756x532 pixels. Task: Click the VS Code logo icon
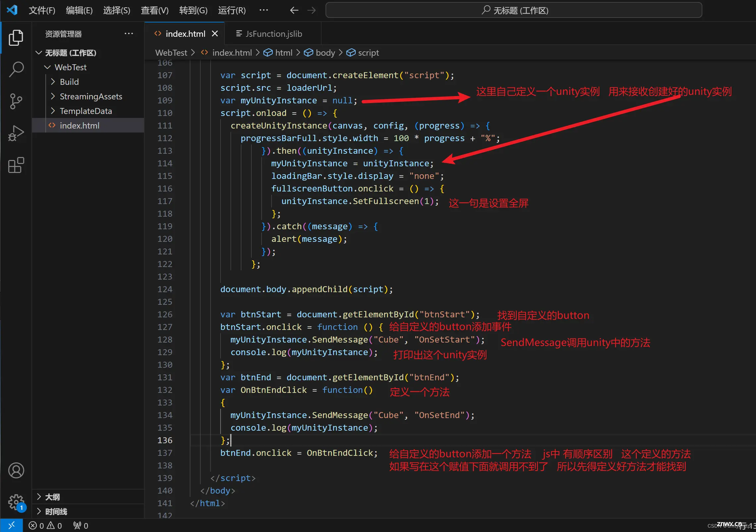tap(12, 10)
